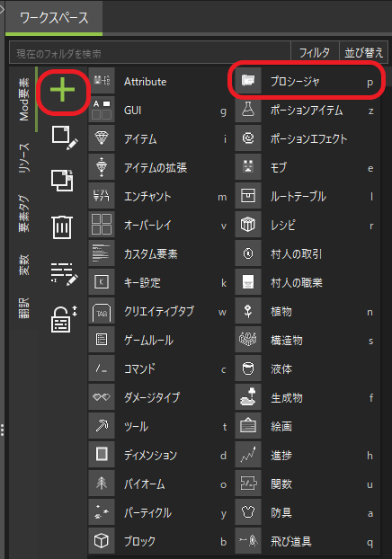Switch to the リソース side tab
This screenshot has width=392, height=559.
pyautogui.click(x=24, y=158)
